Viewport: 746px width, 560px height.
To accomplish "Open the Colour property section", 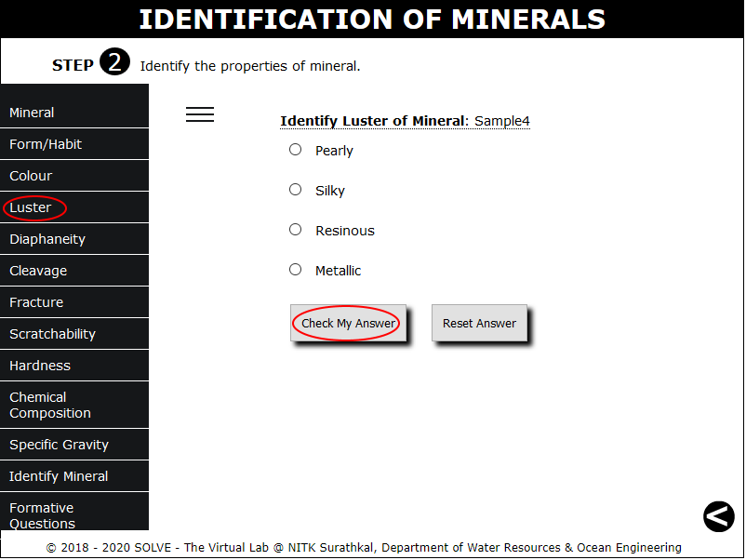I will (74, 176).
